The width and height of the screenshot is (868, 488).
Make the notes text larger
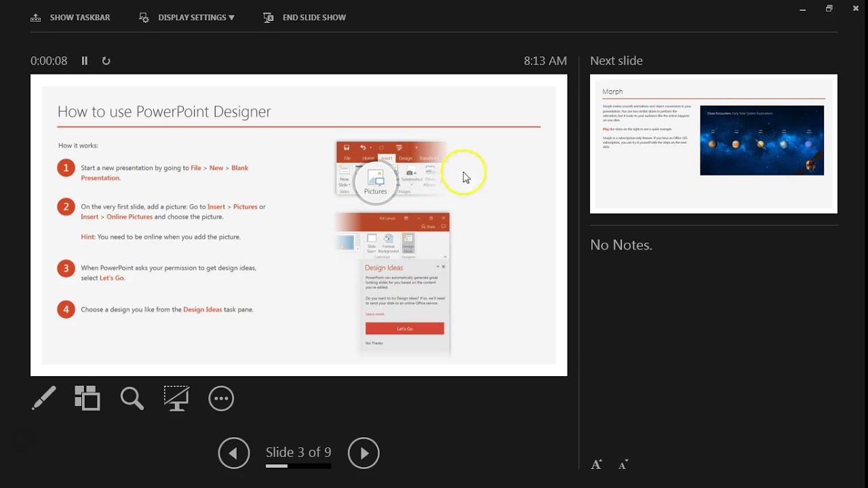[596, 464]
